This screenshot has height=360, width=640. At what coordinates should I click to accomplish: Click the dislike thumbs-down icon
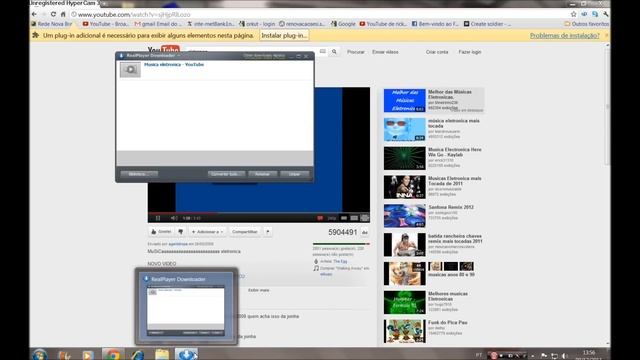180,232
